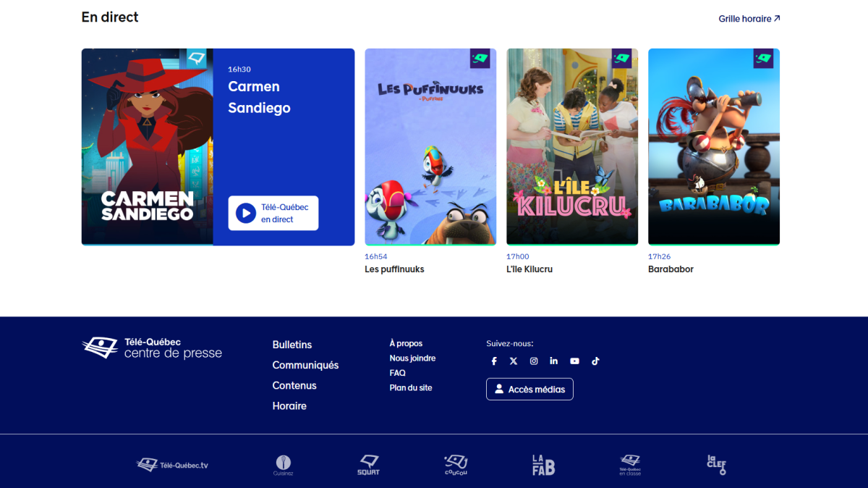
Task: Go to Bulletins in footer menu
Action: [292, 345]
